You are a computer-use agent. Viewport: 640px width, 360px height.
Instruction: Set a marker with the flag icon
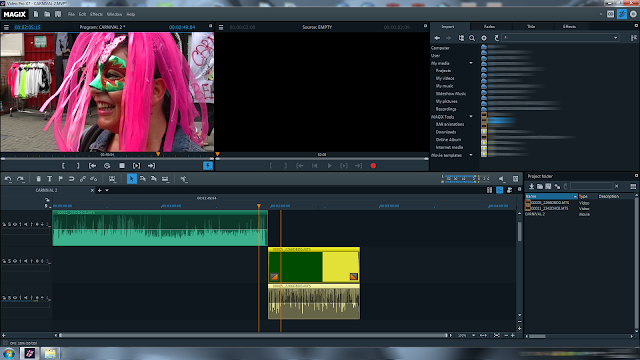pyautogui.click(x=60, y=179)
